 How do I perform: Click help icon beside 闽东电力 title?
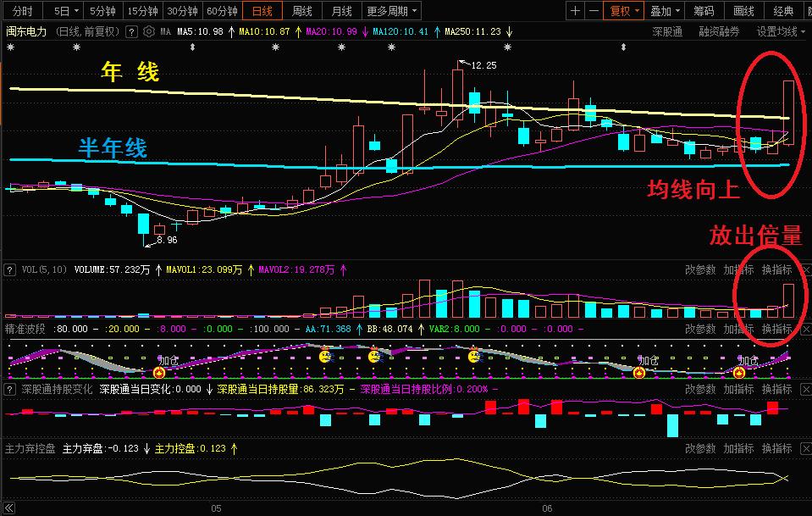131,31
